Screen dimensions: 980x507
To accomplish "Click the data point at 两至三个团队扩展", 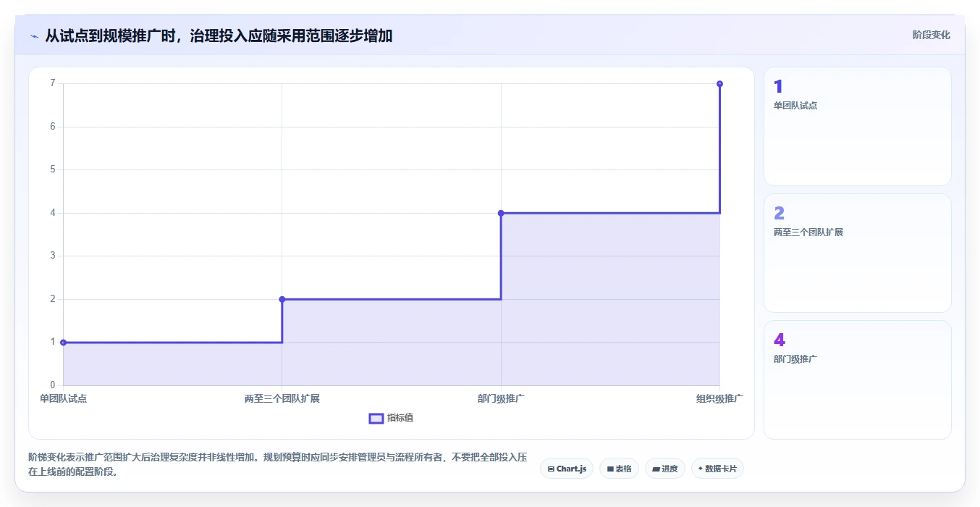I will pyautogui.click(x=282, y=299).
